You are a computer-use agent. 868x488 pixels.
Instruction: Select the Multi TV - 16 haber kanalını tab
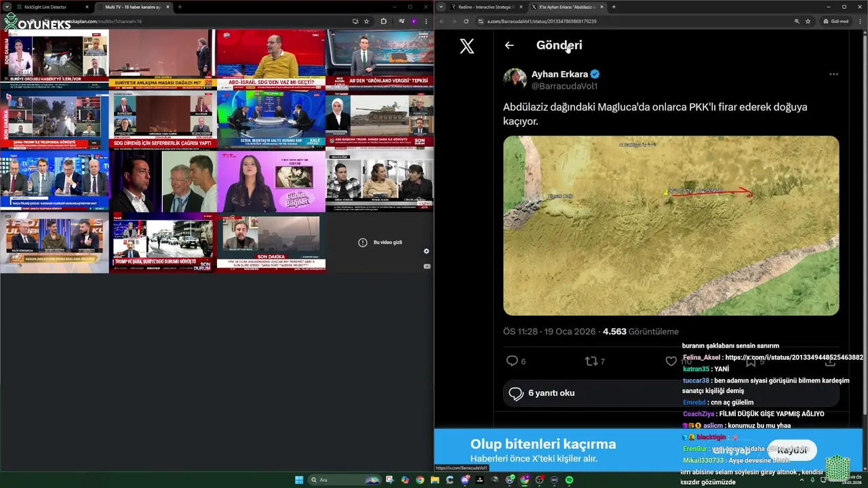coord(133,7)
